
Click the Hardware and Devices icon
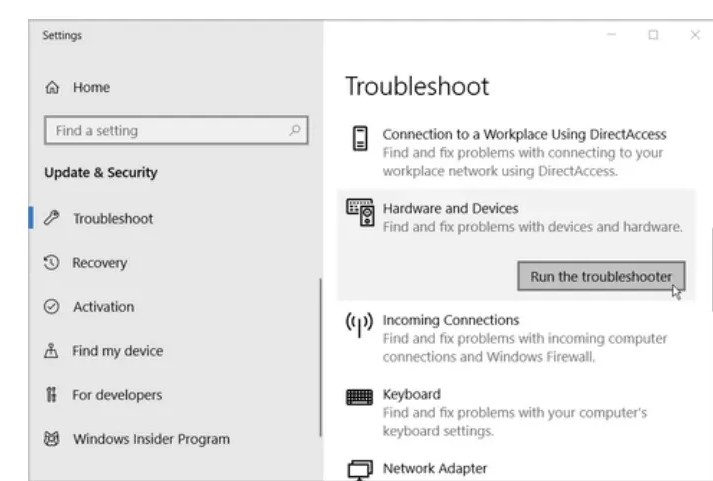pyautogui.click(x=360, y=212)
